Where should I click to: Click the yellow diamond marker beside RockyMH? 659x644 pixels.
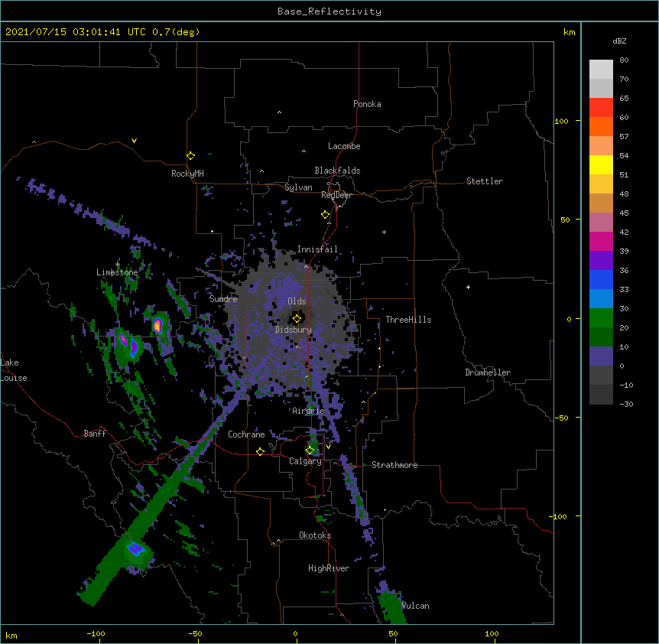pyautogui.click(x=190, y=156)
